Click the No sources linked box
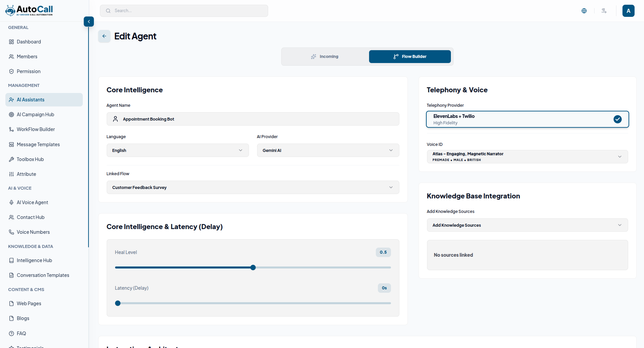The height and width of the screenshot is (348, 644). pos(527,255)
